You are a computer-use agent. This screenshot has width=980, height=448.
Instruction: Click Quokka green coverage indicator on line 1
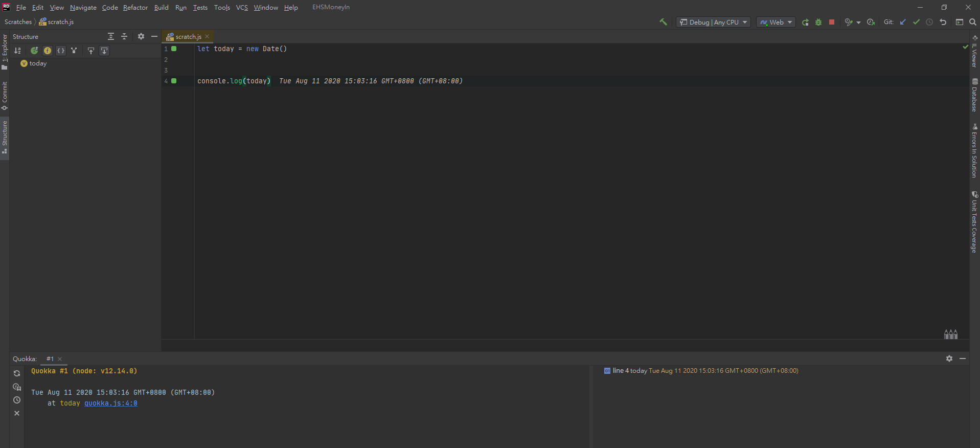coord(174,49)
